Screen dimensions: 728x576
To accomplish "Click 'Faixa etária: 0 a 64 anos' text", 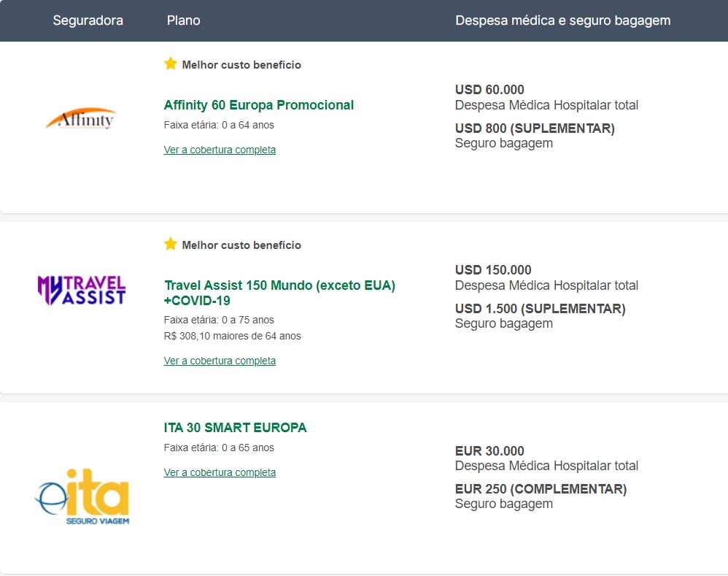I will click(219, 125).
